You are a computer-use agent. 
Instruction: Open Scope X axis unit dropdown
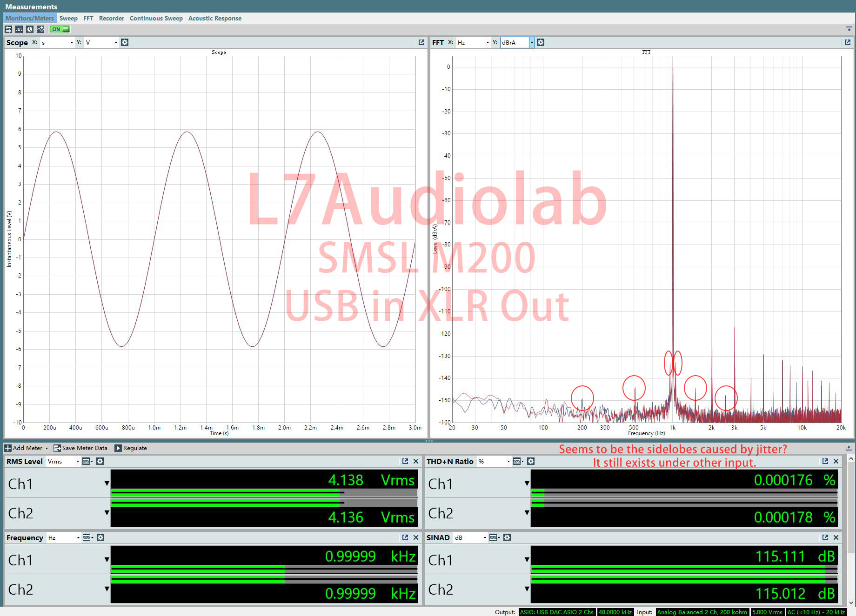tap(58, 42)
